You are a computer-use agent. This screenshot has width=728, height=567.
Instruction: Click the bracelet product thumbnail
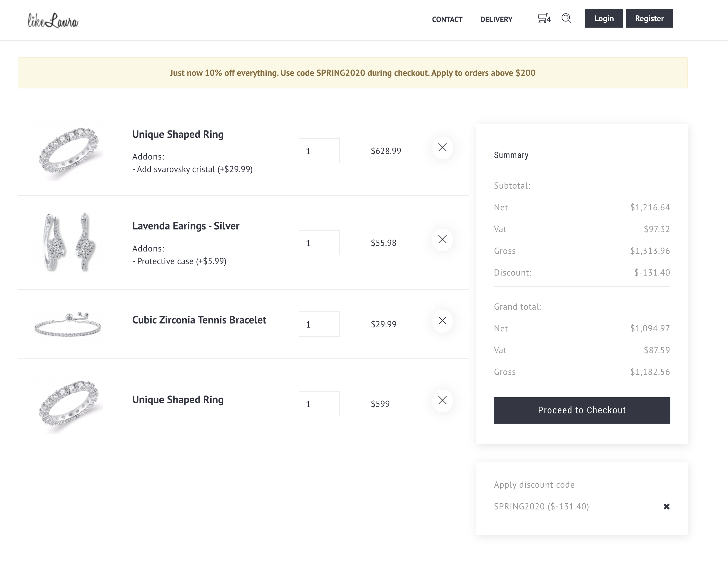(68, 324)
